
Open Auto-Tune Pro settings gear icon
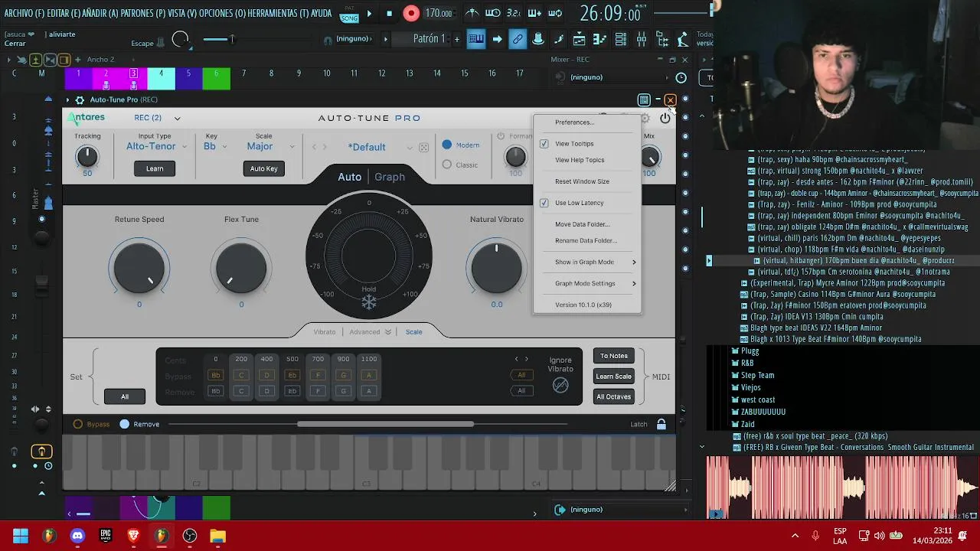(645, 118)
